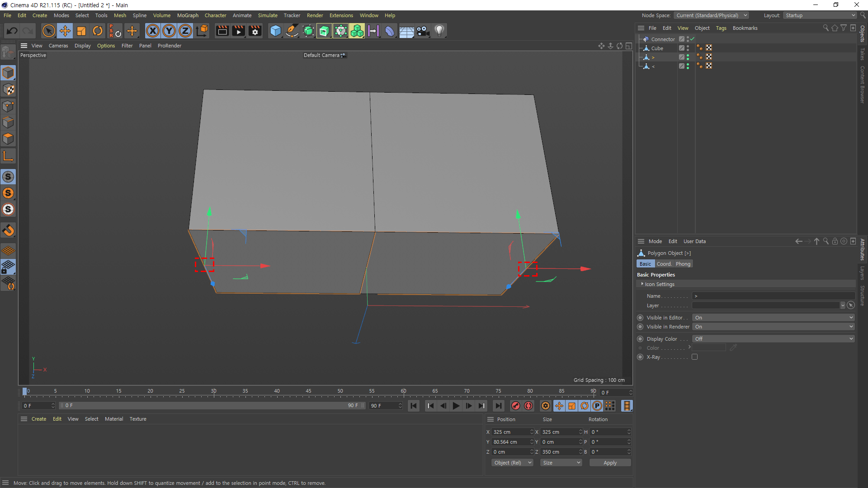
Task: Toggle the X-axis lock icon
Action: tap(153, 31)
